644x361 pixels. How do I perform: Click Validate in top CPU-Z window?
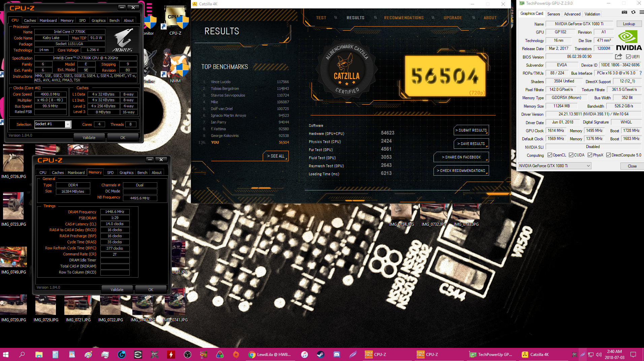[89, 137]
